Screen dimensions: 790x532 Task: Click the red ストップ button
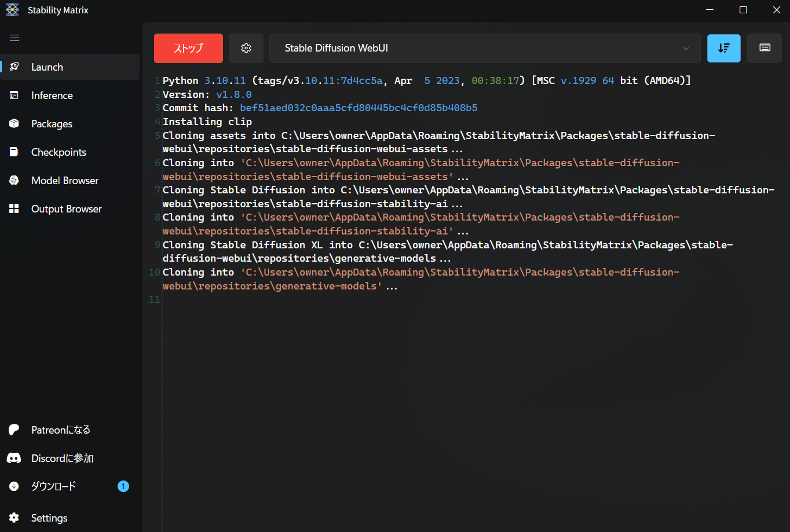coord(188,48)
